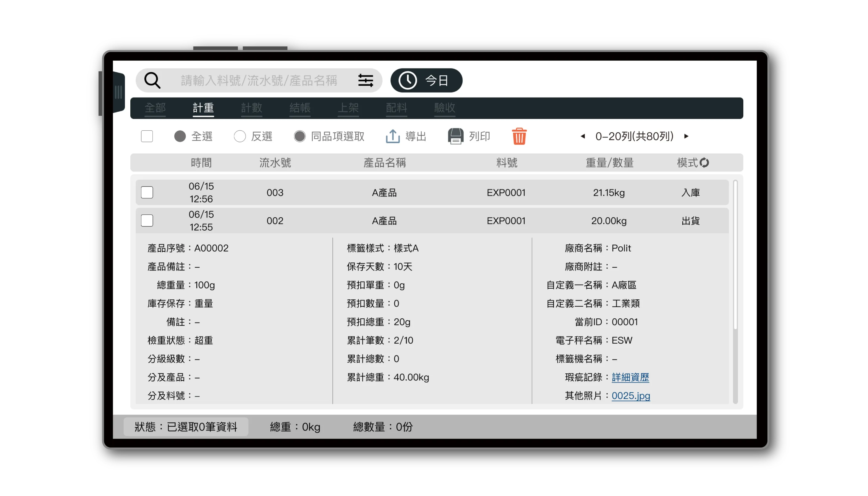Open the 0025.jpg photo link
This screenshot has height=496, width=868.
pos(631,396)
